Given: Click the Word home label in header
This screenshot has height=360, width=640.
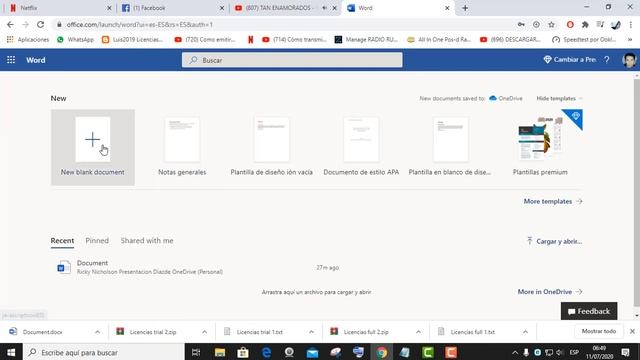Looking at the screenshot, I should (36, 60).
